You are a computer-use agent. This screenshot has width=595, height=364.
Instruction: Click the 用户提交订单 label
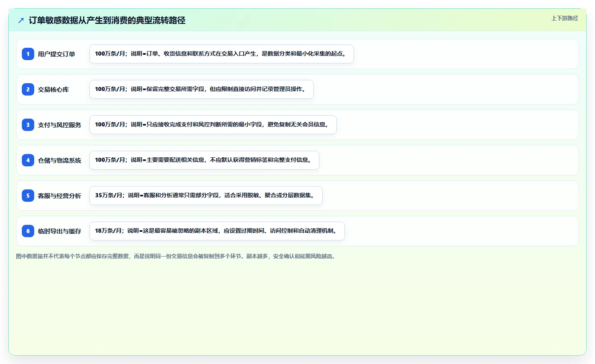point(56,54)
